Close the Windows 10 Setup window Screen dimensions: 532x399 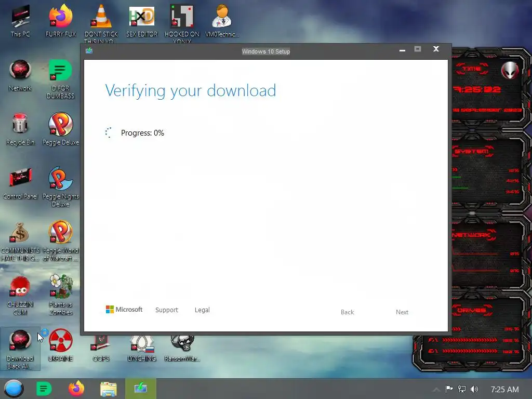(436, 49)
